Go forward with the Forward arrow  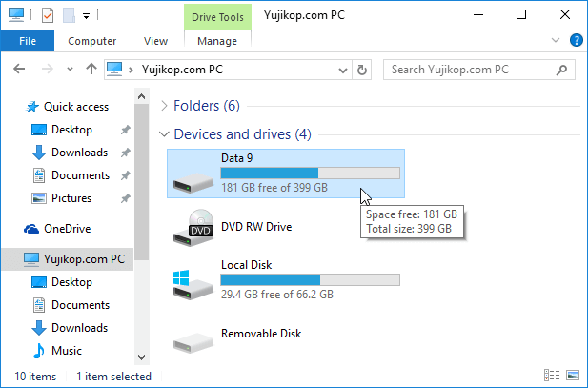tap(48, 69)
